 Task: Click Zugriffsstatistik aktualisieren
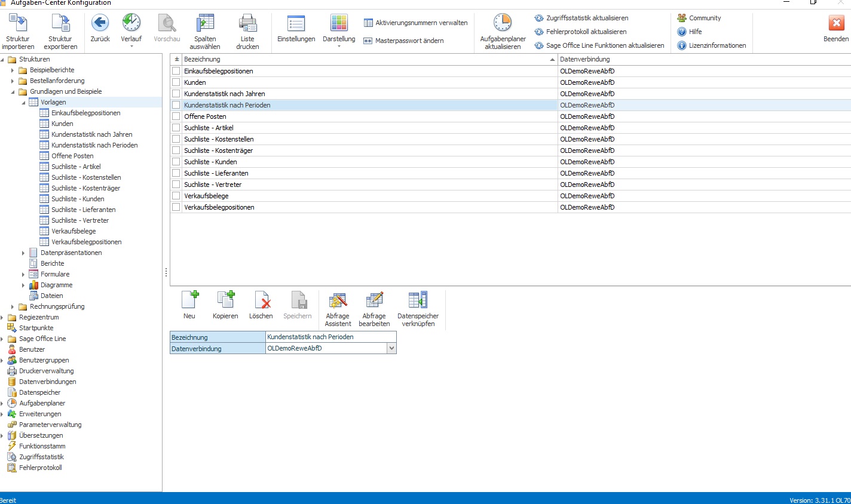coord(581,18)
